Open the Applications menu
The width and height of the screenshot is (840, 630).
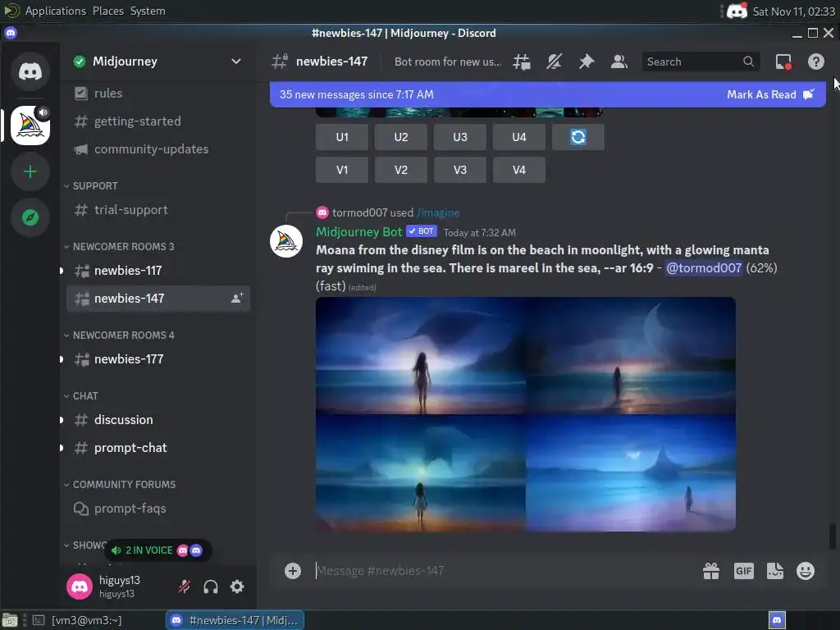tap(55, 11)
